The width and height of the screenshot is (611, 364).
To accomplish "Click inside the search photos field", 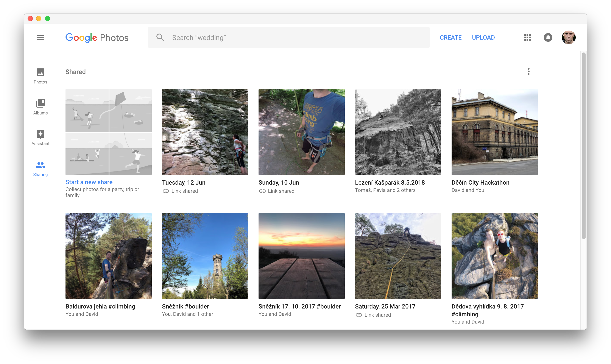I will point(270,37).
